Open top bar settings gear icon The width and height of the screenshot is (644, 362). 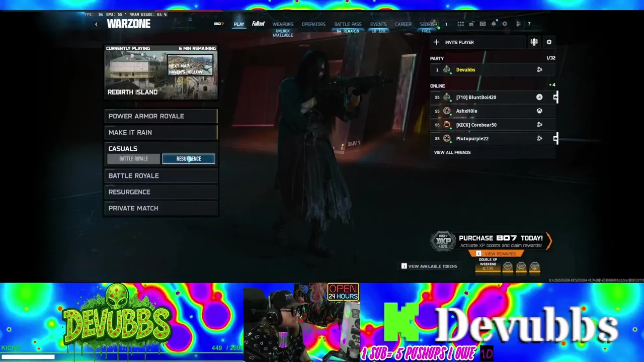tap(505, 24)
